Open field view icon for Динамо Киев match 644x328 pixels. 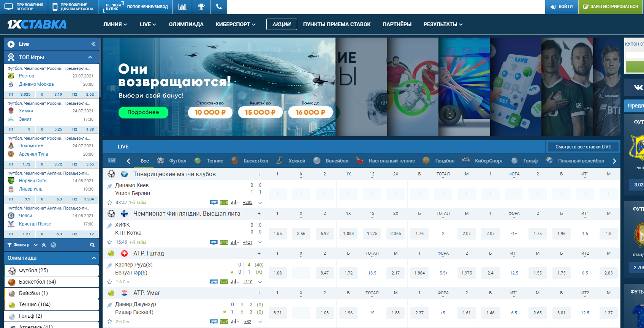click(x=224, y=202)
